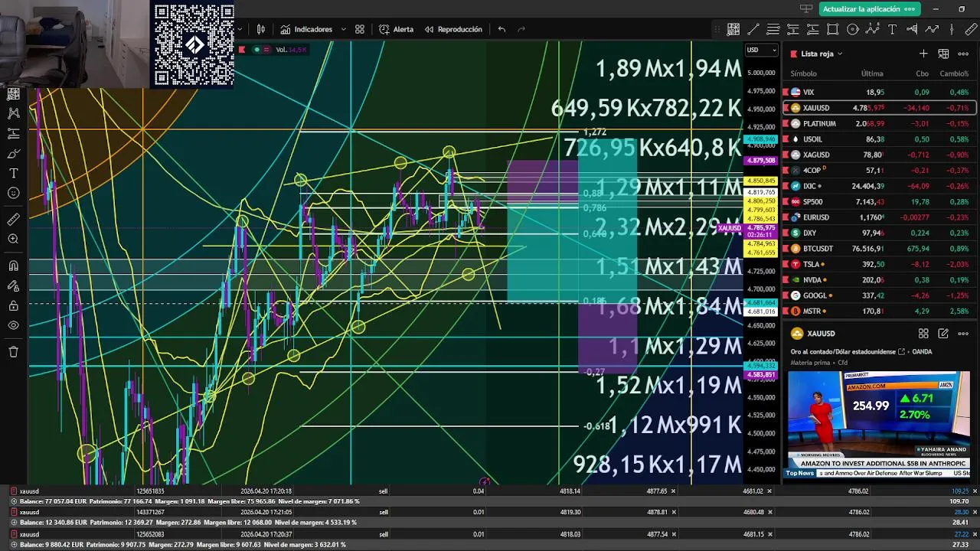This screenshot has width=980, height=551.
Task: Open the USD currency dropdown
Action: (761, 51)
